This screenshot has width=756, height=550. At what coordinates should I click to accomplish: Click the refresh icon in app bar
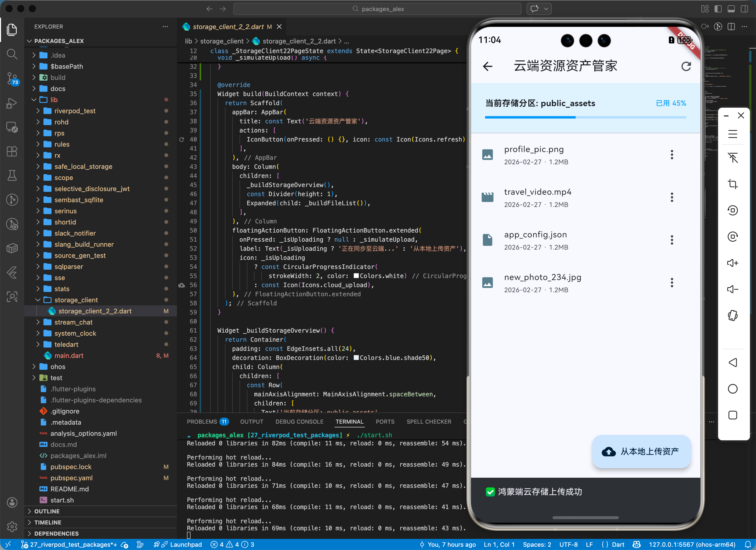point(686,66)
